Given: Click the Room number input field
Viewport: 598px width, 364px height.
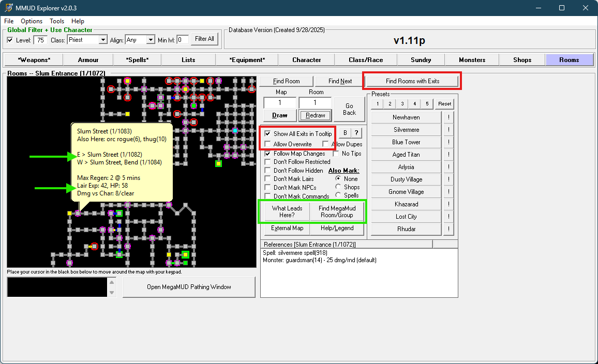Looking at the screenshot, I should [x=315, y=103].
